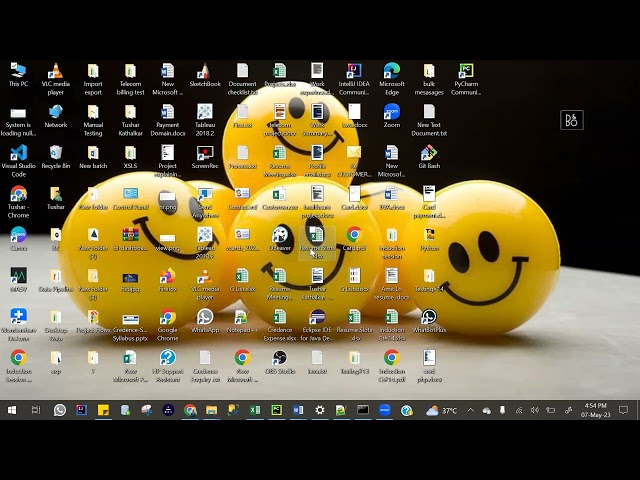Open the notification center
The image size is (640, 480).
(x=623, y=410)
